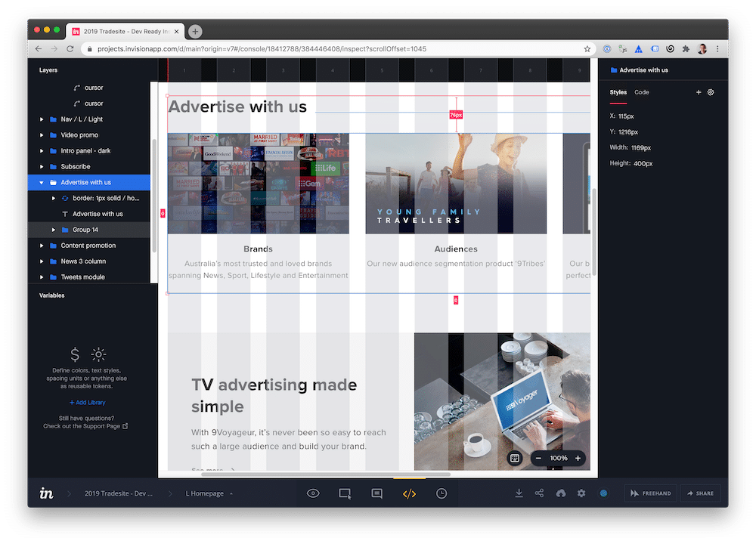Click the Advertise with us canvas heading
The width and height of the screenshot is (756, 544).
(x=237, y=107)
